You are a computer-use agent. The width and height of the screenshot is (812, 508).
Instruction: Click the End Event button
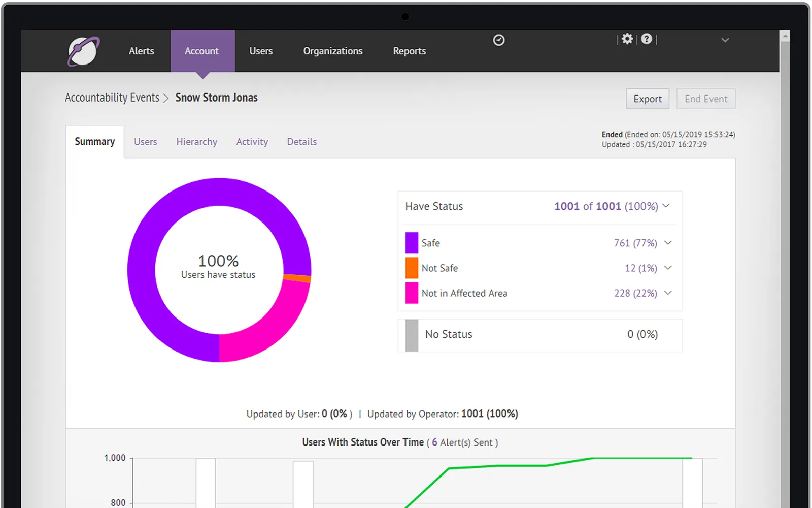pos(706,99)
